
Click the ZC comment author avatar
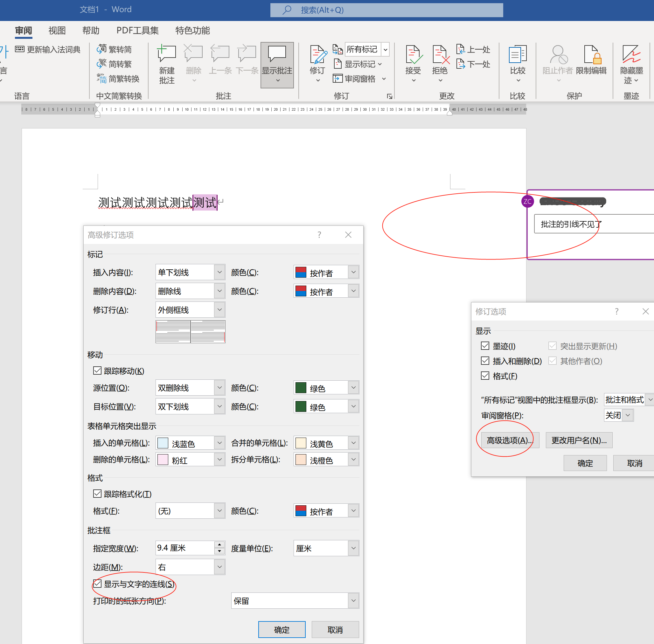(x=527, y=202)
